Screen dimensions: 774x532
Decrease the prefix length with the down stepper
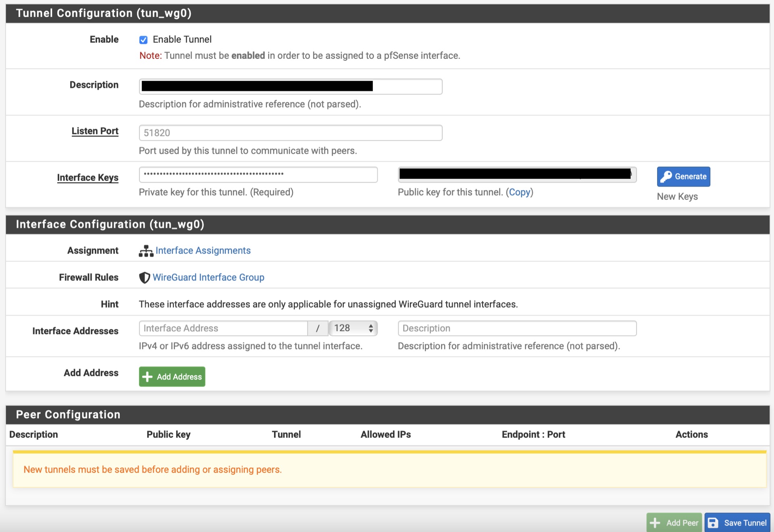pyautogui.click(x=370, y=331)
